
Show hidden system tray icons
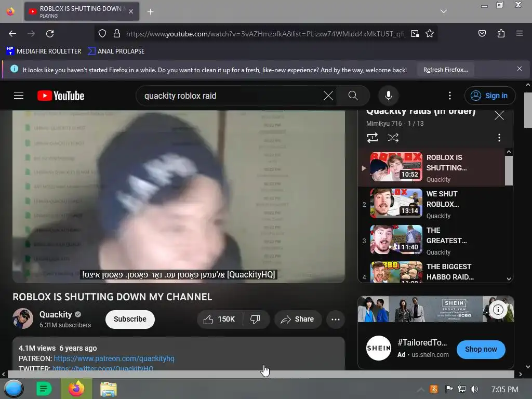(420, 389)
